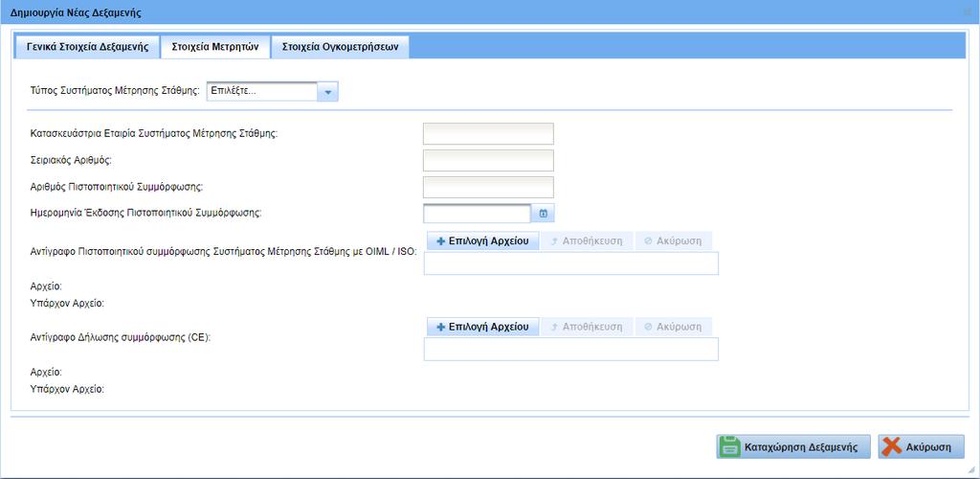Viewport: 980px width, 479px height.
Task: Click the close icon in the dialog title bar
Action: 969,11
